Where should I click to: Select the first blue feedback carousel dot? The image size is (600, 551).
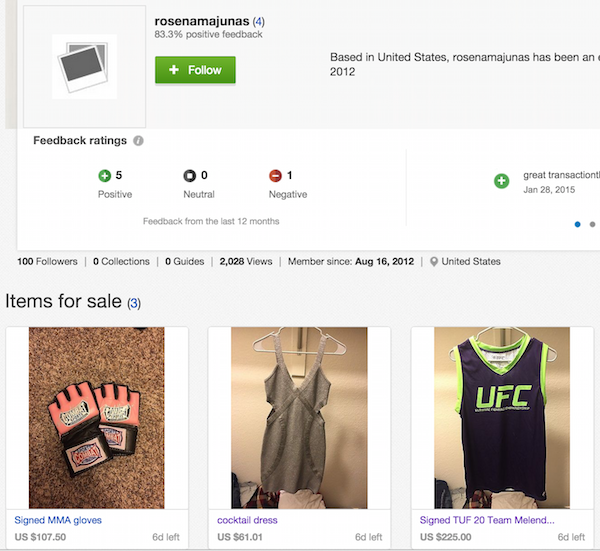coord(578,224)
